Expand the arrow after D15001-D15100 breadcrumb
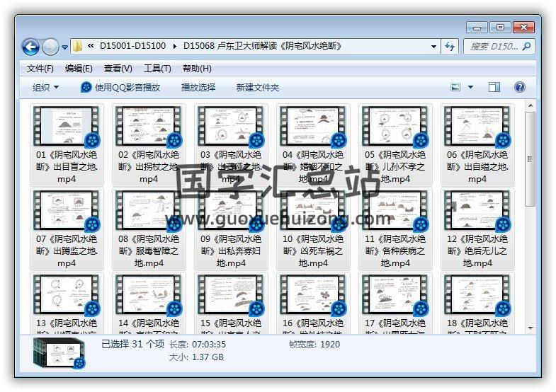Screen dimensions: 556x392 point(174,46)
